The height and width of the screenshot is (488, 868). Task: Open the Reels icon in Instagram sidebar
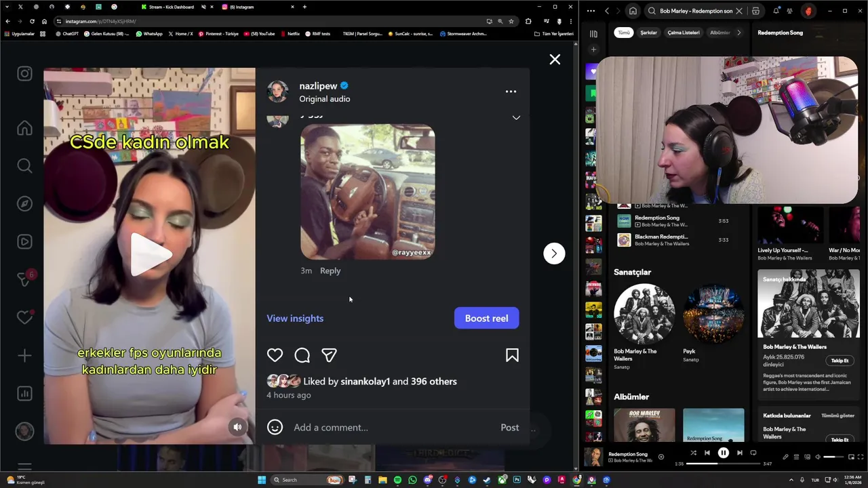click(24, 241)
